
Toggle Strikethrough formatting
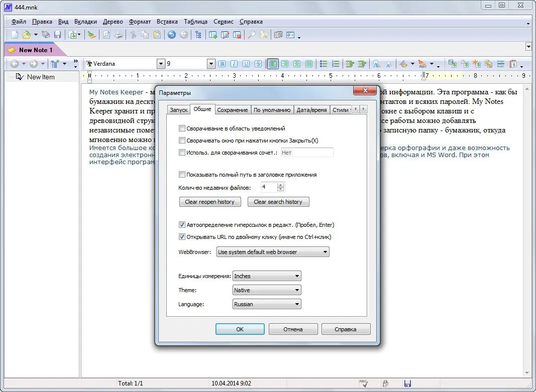(258, 64)
